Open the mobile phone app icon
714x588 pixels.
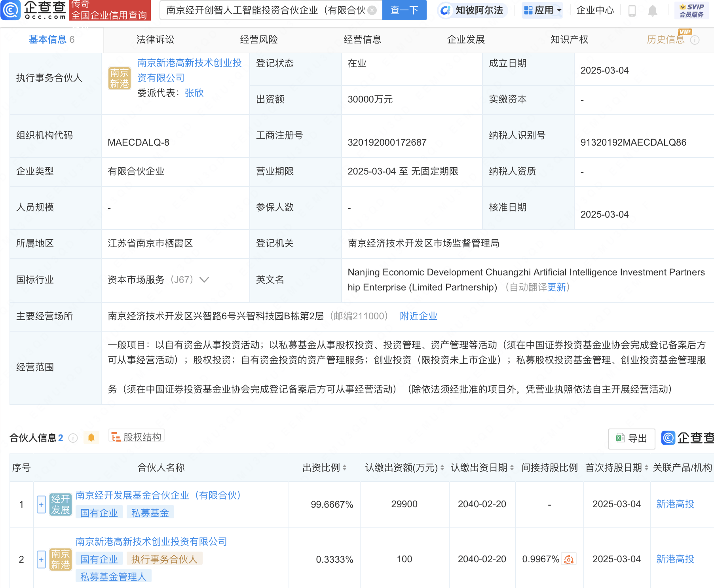click(632, 11)
